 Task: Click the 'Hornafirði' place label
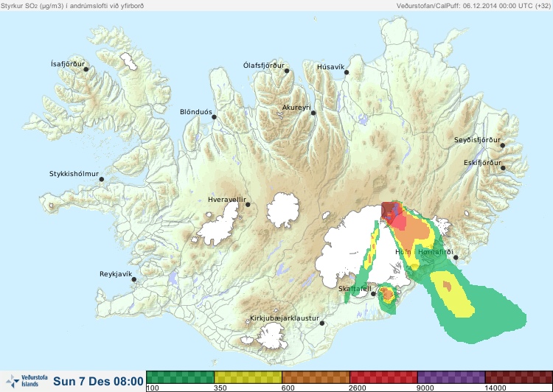(436, 252)
